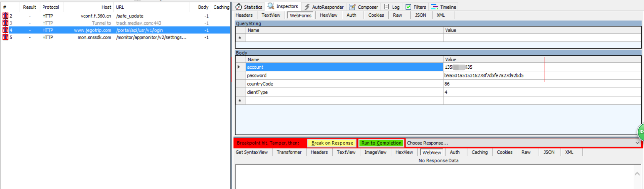
Task: Open Transformer response tab
Action: 289,152
